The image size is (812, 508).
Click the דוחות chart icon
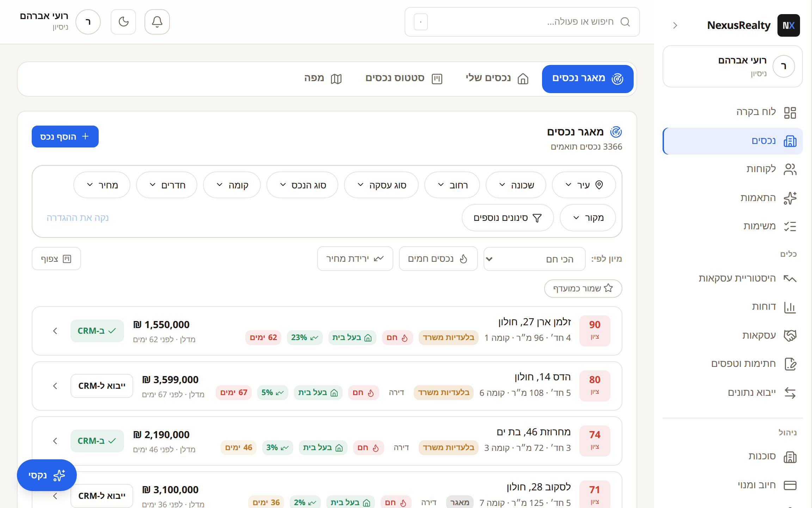[790, 307]
